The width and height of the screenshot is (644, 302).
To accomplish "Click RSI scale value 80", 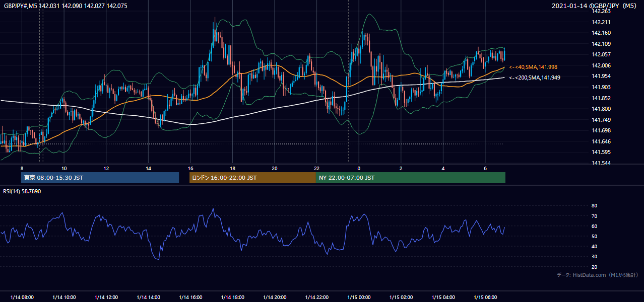I will coord(594,206).
